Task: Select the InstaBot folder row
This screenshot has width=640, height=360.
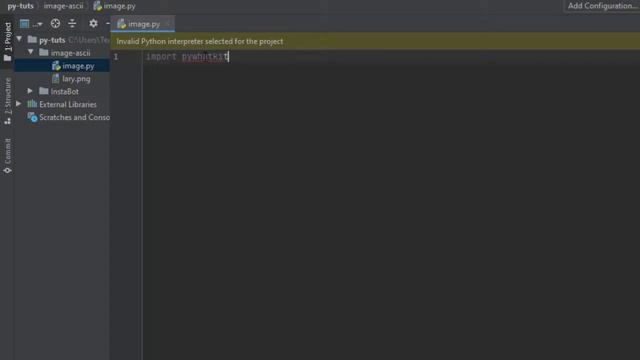Action: (62, 91)
